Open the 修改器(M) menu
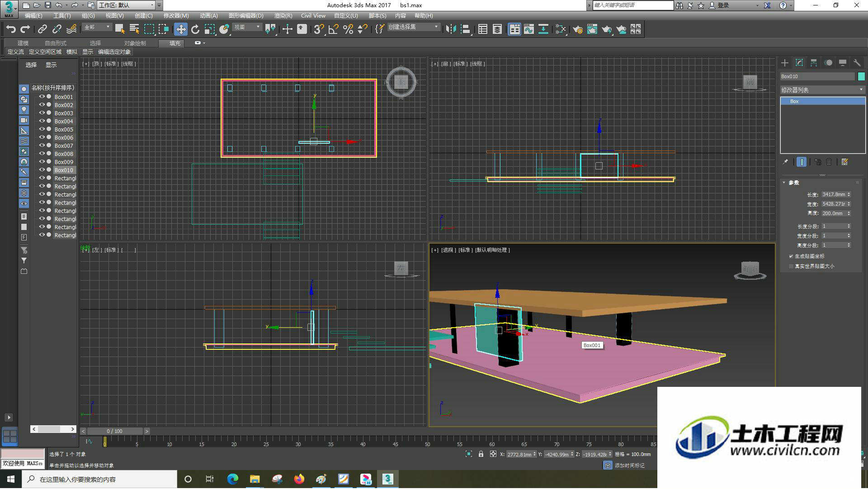Image resolution: width=868 pixels, height=489 pixels. [x=176, y=16]
